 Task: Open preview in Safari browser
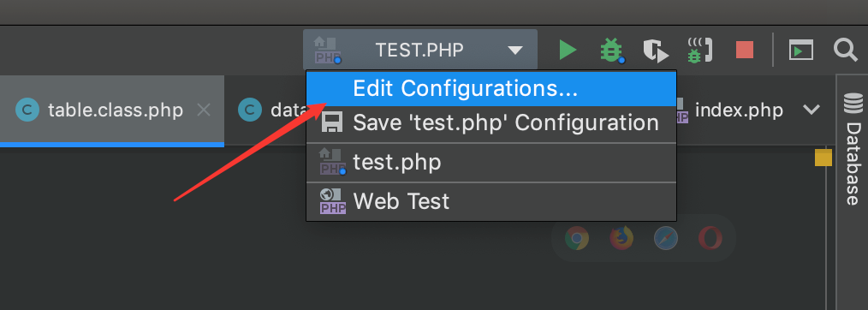pos(666,239)
